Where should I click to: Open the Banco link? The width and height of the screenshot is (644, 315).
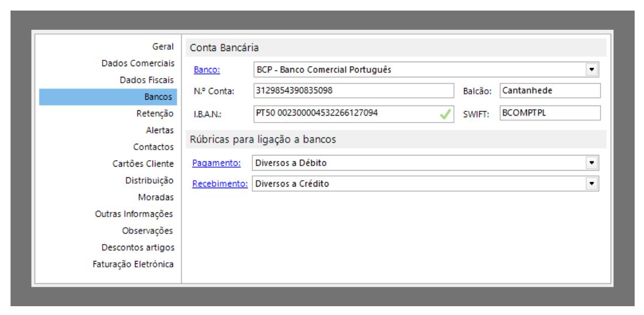coord(206,70)
